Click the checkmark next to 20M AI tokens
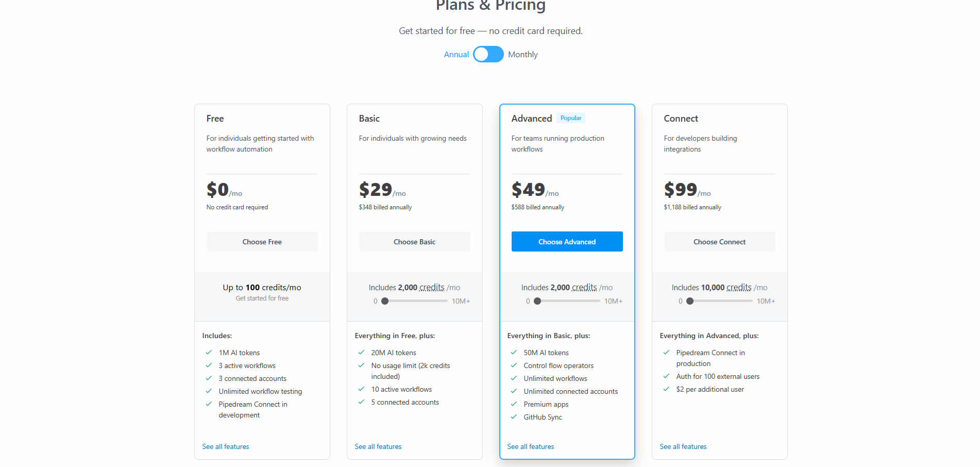This screenshot has width=980, height=467. [361, 352]
